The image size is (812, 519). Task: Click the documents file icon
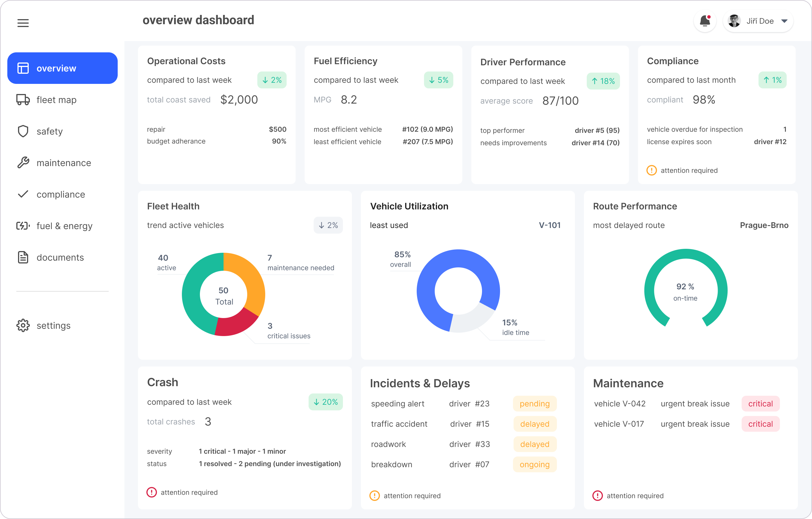click(23, 258)
